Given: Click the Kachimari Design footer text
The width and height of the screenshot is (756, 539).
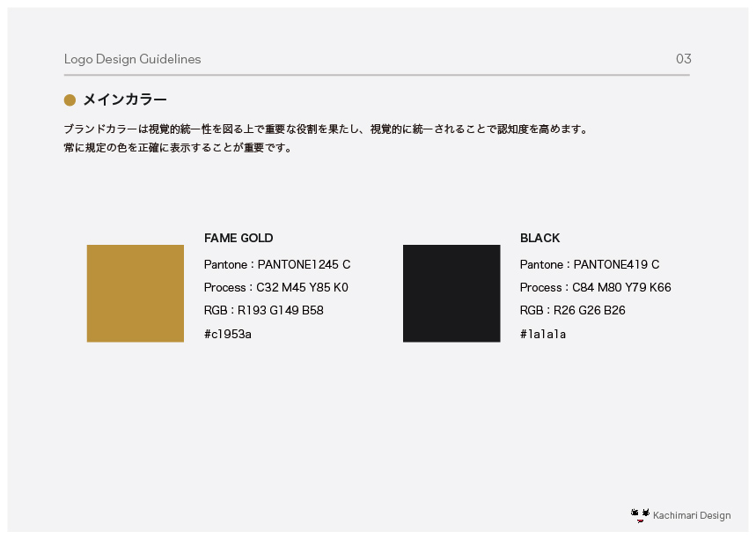Looking at the screenshot, I should (x=691, y=515).
